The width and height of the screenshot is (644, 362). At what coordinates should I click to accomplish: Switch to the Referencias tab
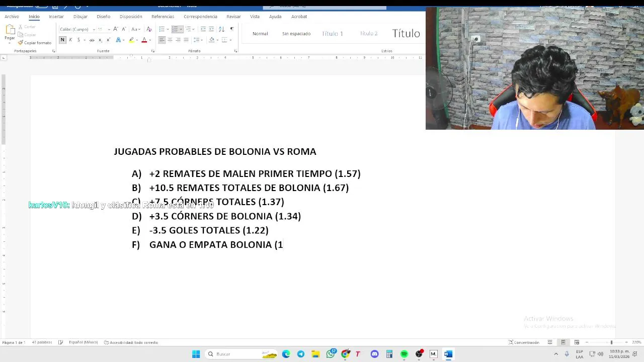pos(163,17)
